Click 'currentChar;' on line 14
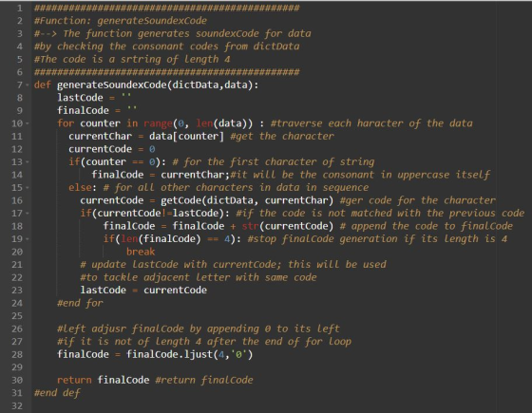 (195, 175)
